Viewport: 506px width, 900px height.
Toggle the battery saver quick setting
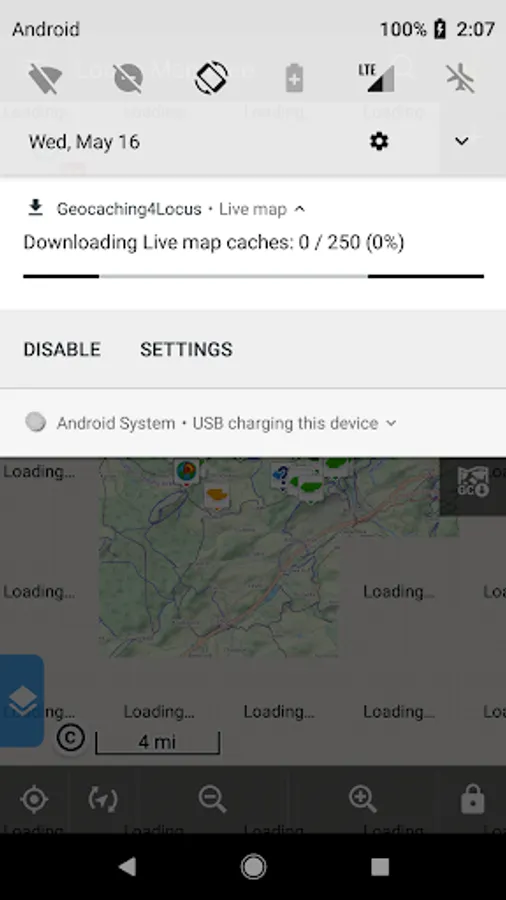[x=294, y=77]
